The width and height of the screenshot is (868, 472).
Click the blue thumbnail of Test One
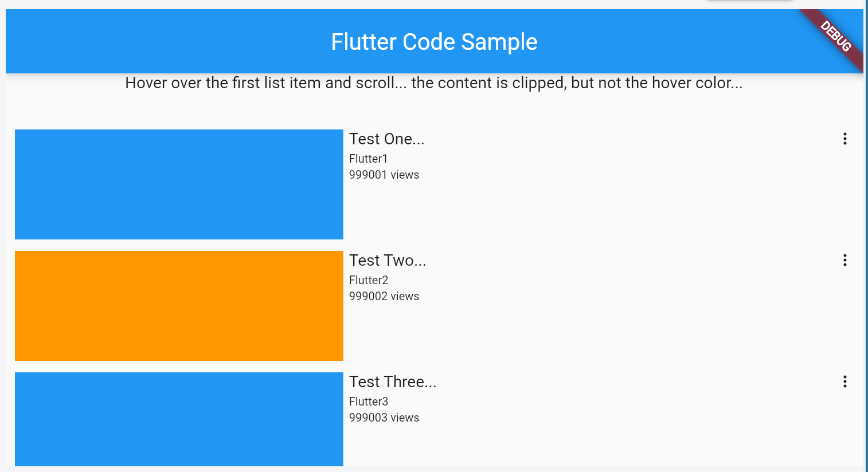[179, 184]
